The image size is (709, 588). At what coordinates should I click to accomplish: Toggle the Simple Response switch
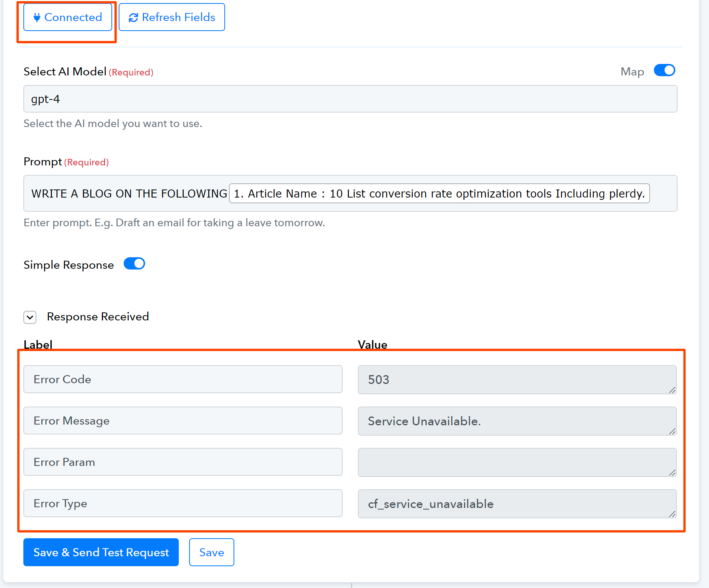pyautogui.click(x=134, y=264)
